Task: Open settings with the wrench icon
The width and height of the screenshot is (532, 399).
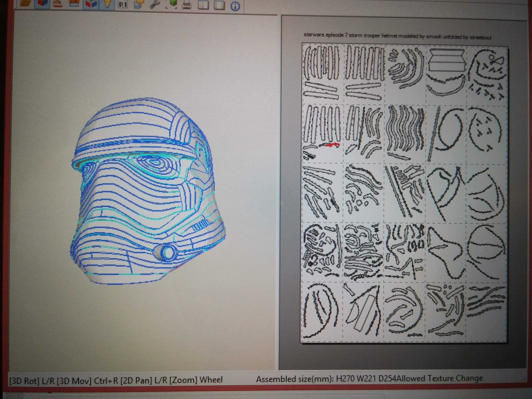Action: click(155, 4)
